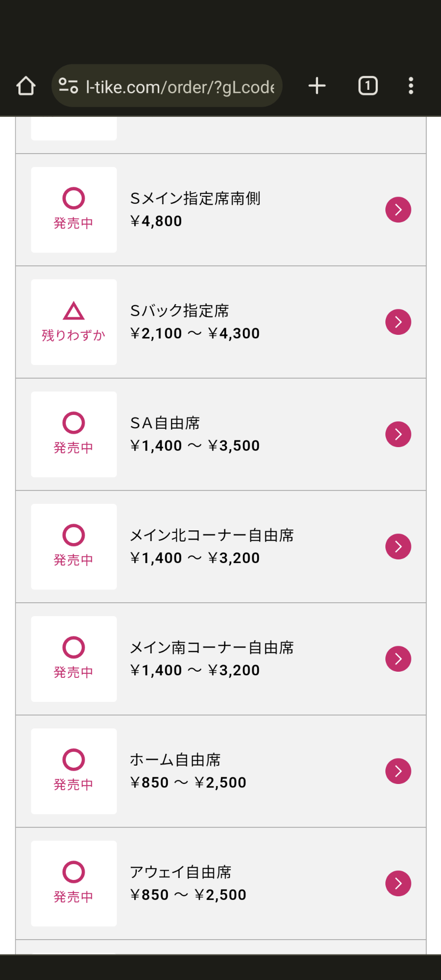
Task: Expand SA自由席 with its arrow button
Action: (x=398, y=434)
